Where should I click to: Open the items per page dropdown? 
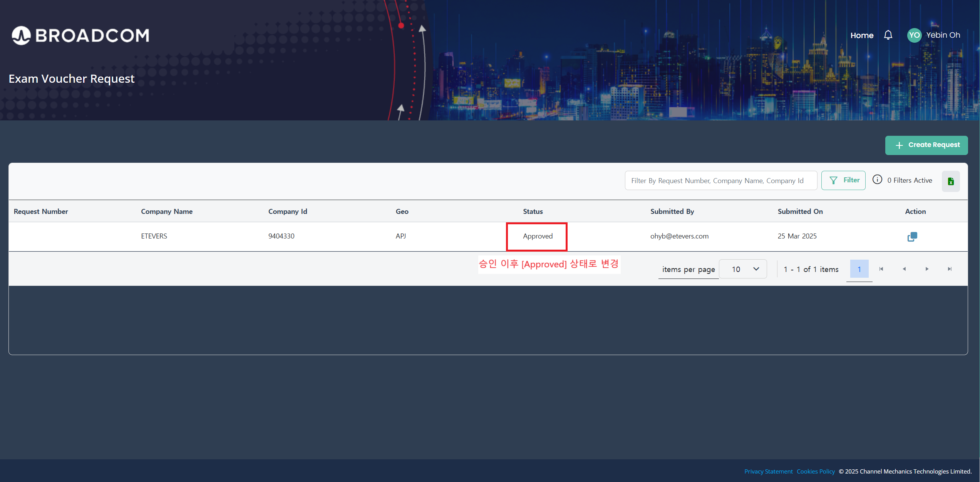pos(743,269)
